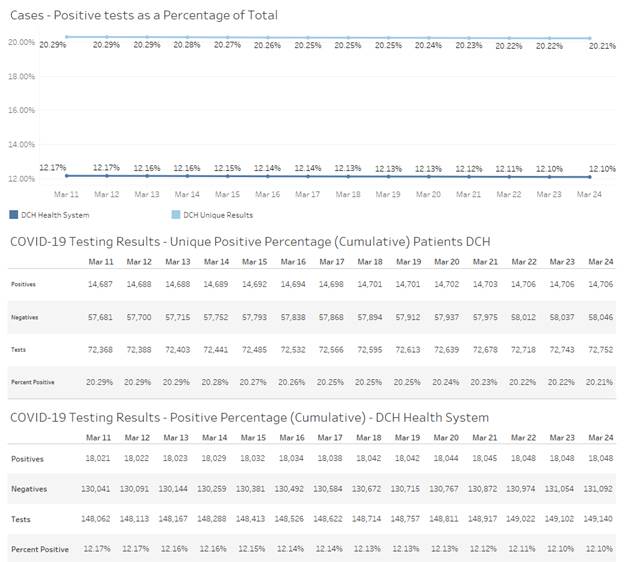The height and width of the screenshot is (562, 624).
Task: Click the 16.00% y-axis label
Action: click(x=20, y=110)
